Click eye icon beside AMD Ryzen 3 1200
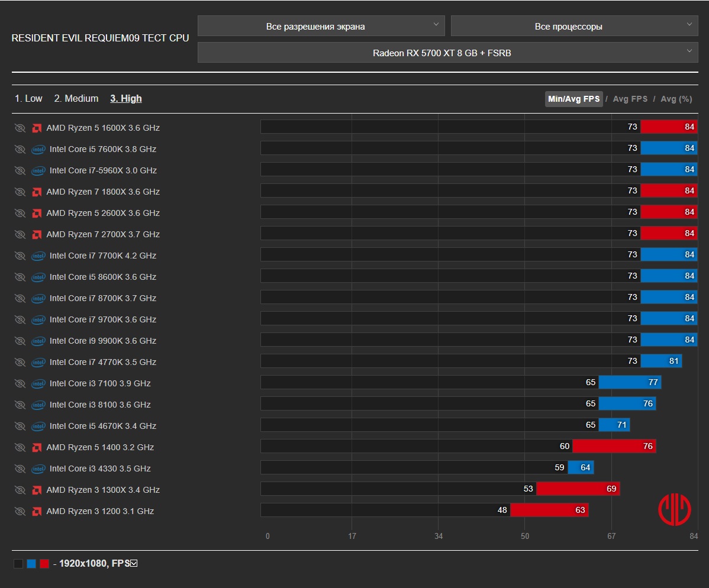The width and height of the screenshot is (709, 588). point(20,511)
